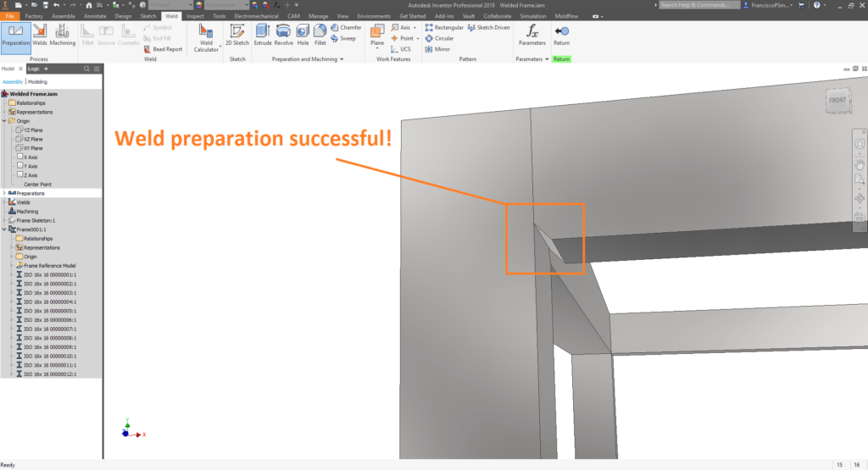This screenshot has width=868, height=470.
Task: Expand the Preparations tree node
Action: (4, 193)
